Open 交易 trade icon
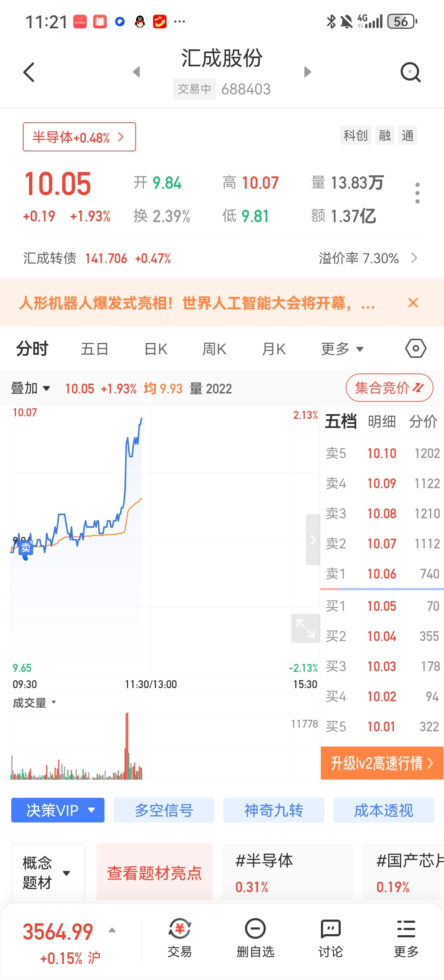The image size is (444, 980). (x=180, y=938)
